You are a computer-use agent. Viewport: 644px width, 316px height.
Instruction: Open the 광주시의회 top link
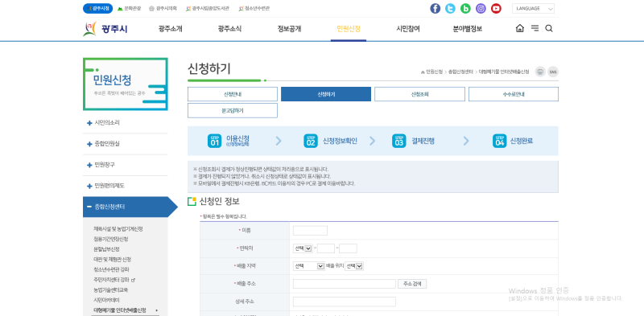pos(163,8)
